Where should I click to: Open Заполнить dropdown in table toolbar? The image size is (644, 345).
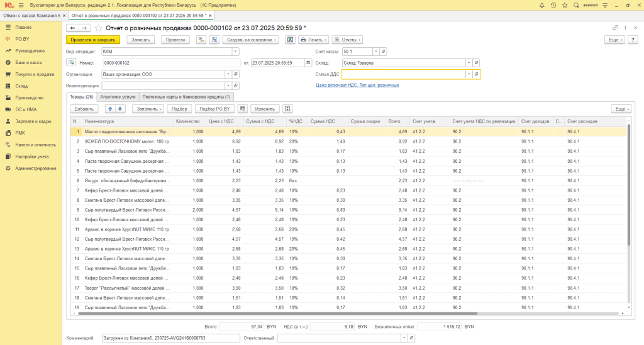point(148,109)
